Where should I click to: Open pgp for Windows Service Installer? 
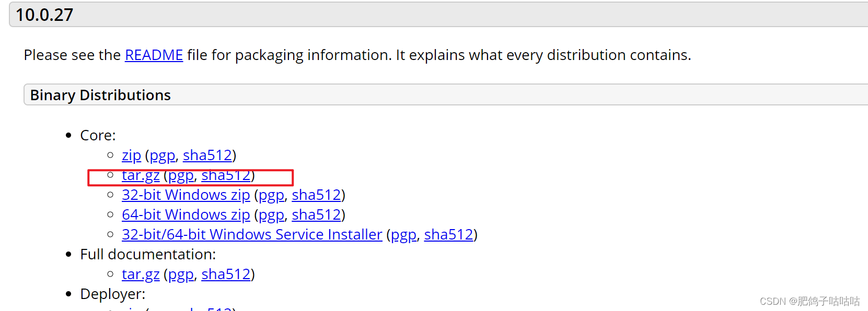(404, 235)
